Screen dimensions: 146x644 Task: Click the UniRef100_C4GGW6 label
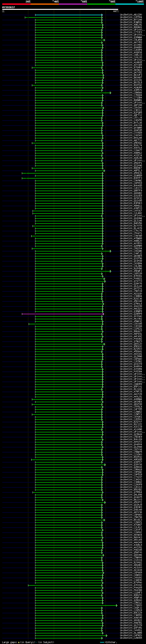(x=131, y=251)
